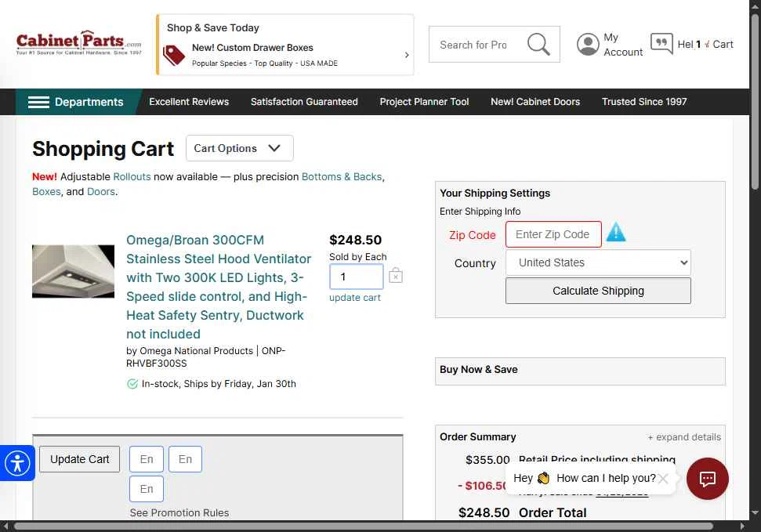Click the search magnifier icon
The height and width of the screenshot is (532, 761).
538,44
